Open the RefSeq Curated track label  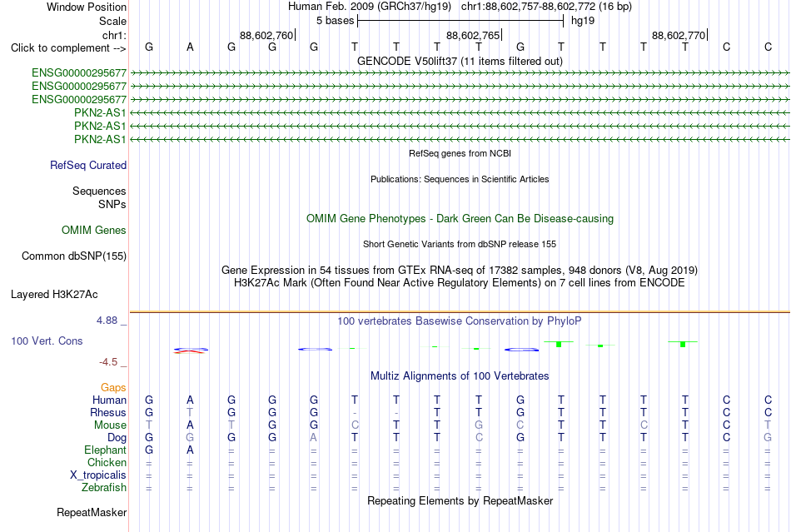[x=88, y=165]
